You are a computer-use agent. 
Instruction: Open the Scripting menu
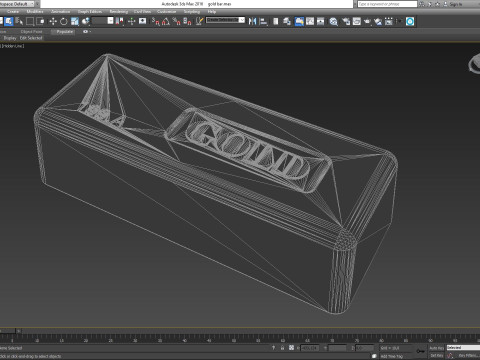(x=192, y=12)
